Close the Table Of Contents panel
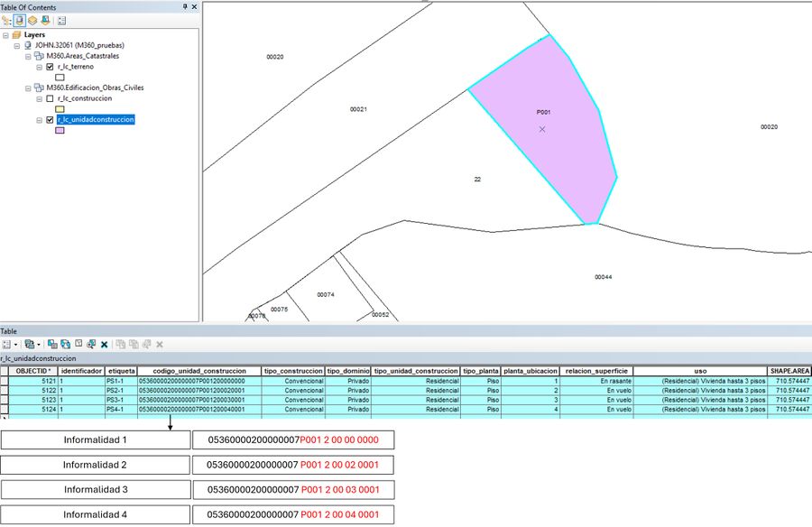This screenshot has width=812, height=527. [x=194, y=6]
